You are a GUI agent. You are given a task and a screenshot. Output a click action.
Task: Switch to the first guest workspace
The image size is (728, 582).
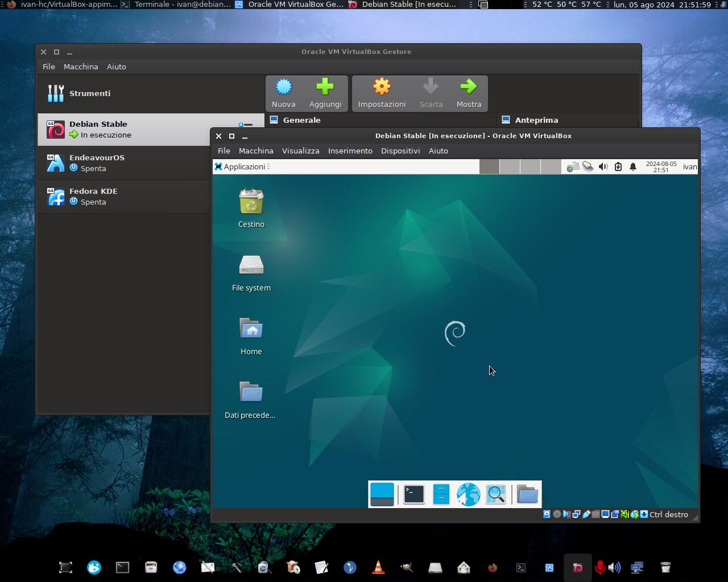(x=489, y=167)
